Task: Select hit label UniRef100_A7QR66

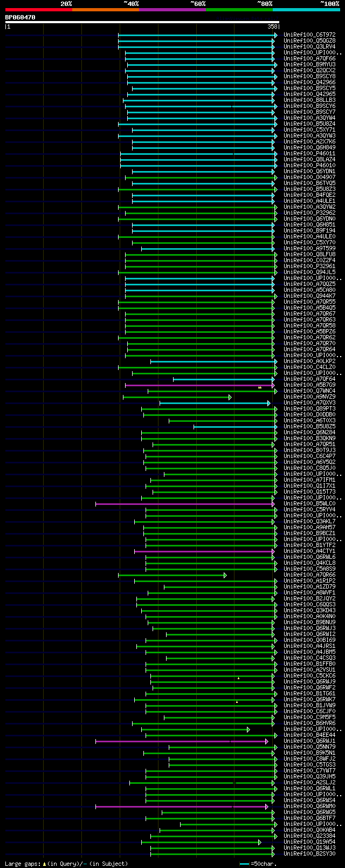Action: click(309, 575)
